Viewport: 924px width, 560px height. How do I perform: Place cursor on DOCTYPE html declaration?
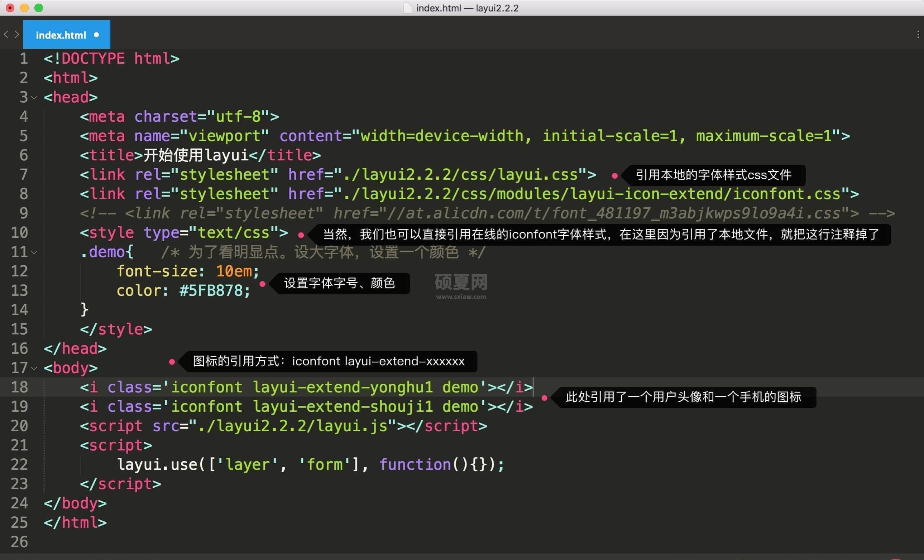(111, 58)
